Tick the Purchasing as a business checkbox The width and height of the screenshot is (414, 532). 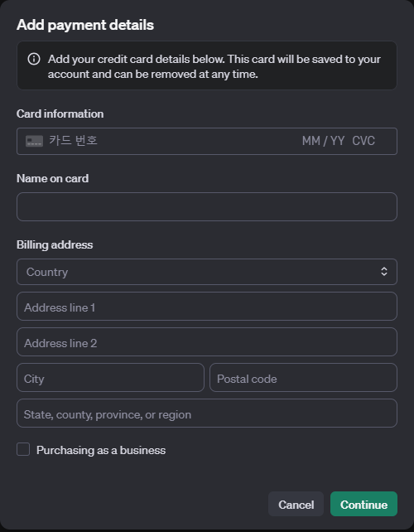(x=23, y=450)
